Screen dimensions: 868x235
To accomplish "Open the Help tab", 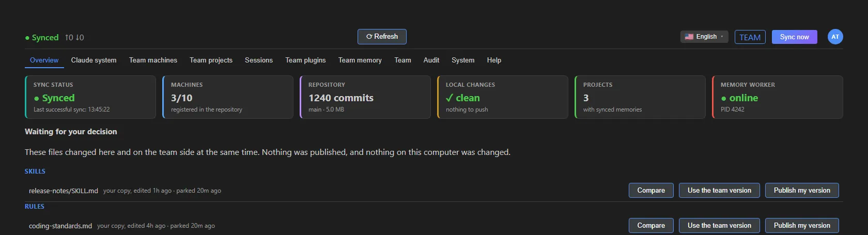I will tap(494, 60).
